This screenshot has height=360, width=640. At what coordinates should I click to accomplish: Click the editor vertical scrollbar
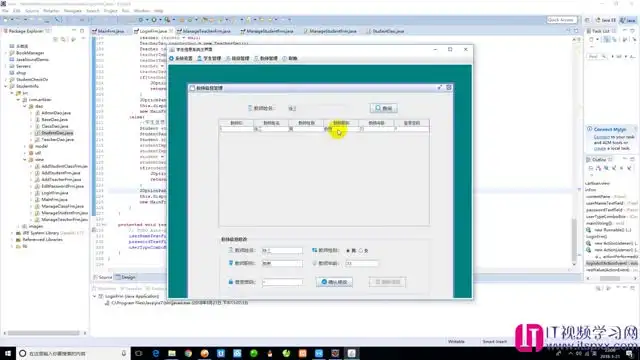click(x=574, y=241)
